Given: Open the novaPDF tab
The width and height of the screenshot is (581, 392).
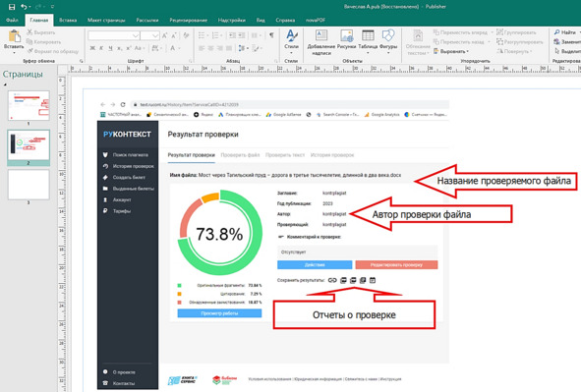Looking at the screenshot, I should click(316, 20).
